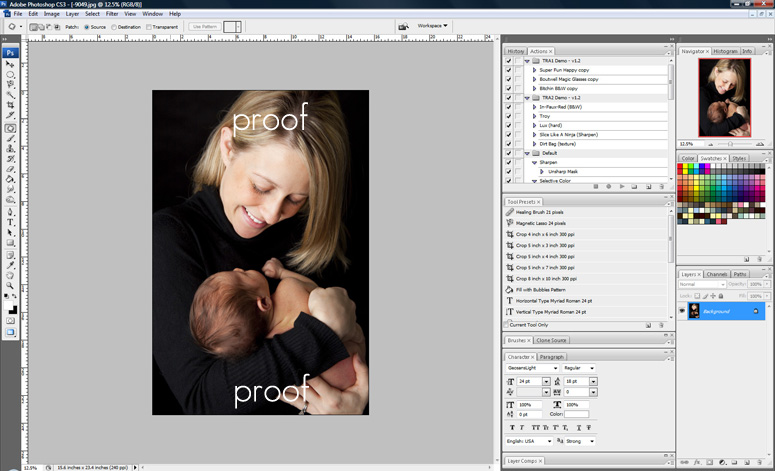775x471 pixels.
Task: Select the Lasso tool in the toolbox
Action: point(10,85)
